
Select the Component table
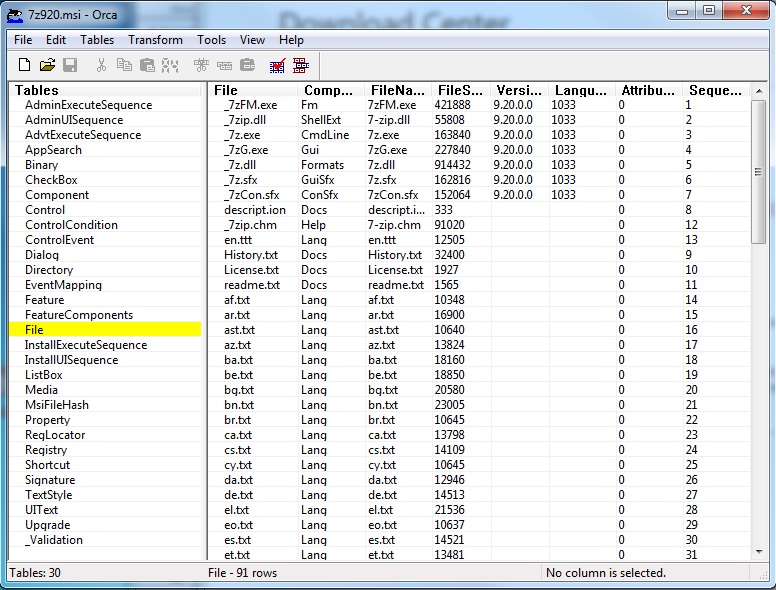(x=57, y=195)
